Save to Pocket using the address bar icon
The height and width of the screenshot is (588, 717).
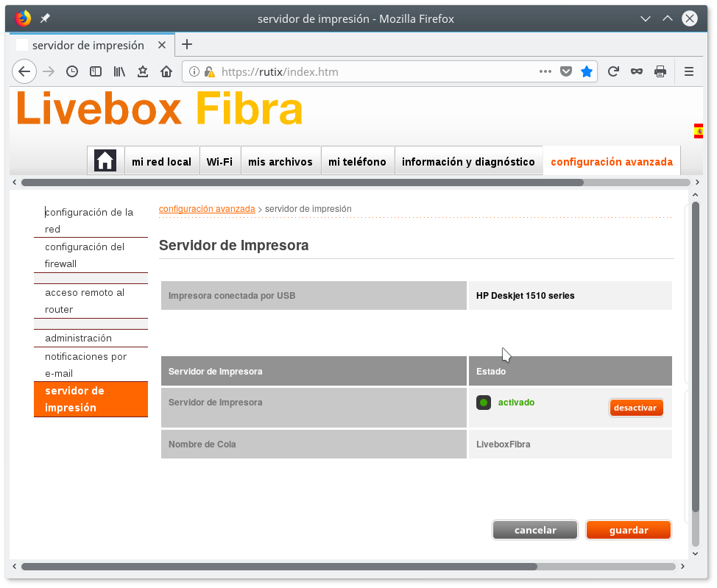565,71
